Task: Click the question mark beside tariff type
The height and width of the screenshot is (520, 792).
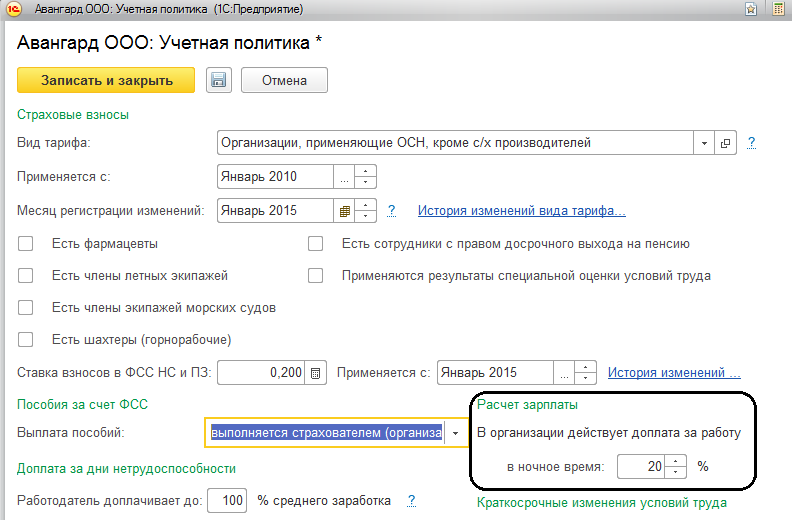Action: coord(751,143)
